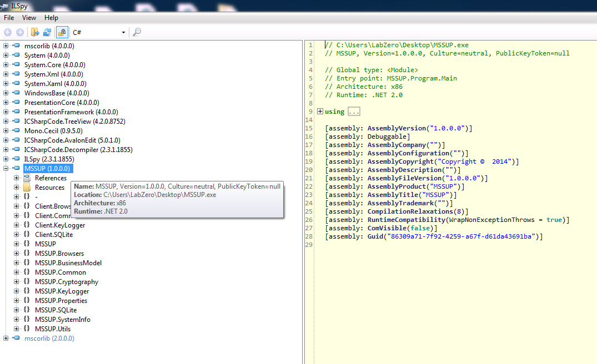Click the MSSUP.Cryptography namespace braces icon
The width and height of the screenshot is (597, 364).
point(27,282)
